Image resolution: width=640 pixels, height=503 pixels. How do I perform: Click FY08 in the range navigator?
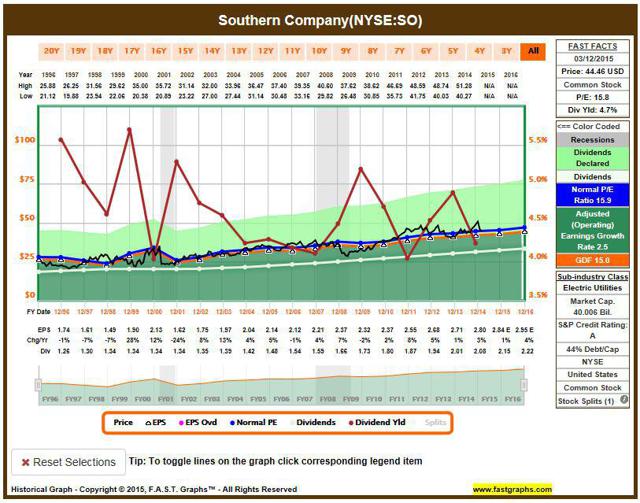327,399
